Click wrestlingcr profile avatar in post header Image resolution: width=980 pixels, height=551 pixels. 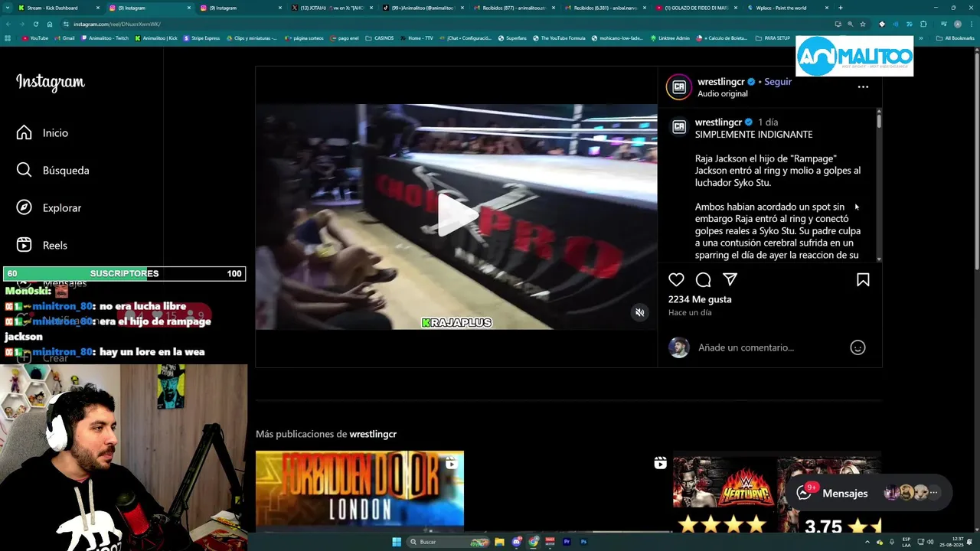point(679,87)
